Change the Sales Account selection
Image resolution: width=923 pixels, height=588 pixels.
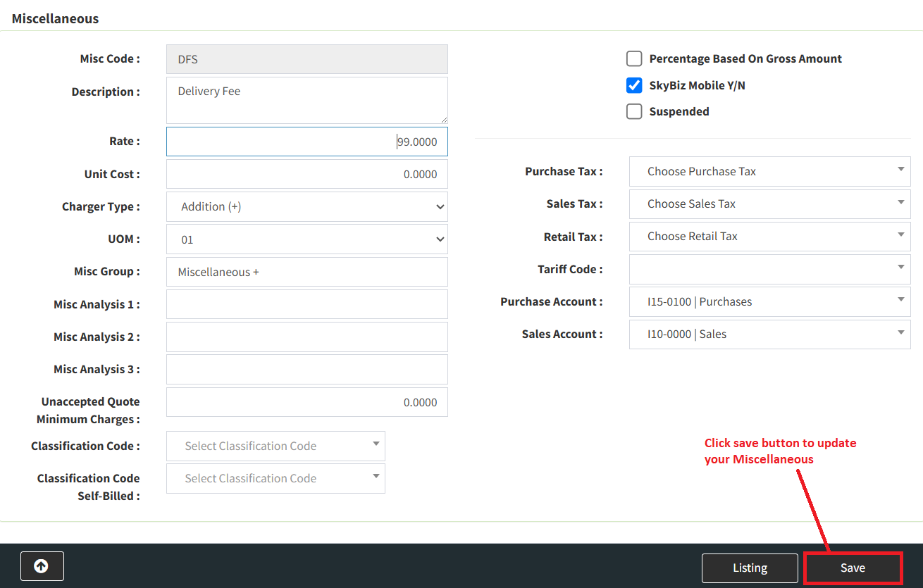[769, 334]
